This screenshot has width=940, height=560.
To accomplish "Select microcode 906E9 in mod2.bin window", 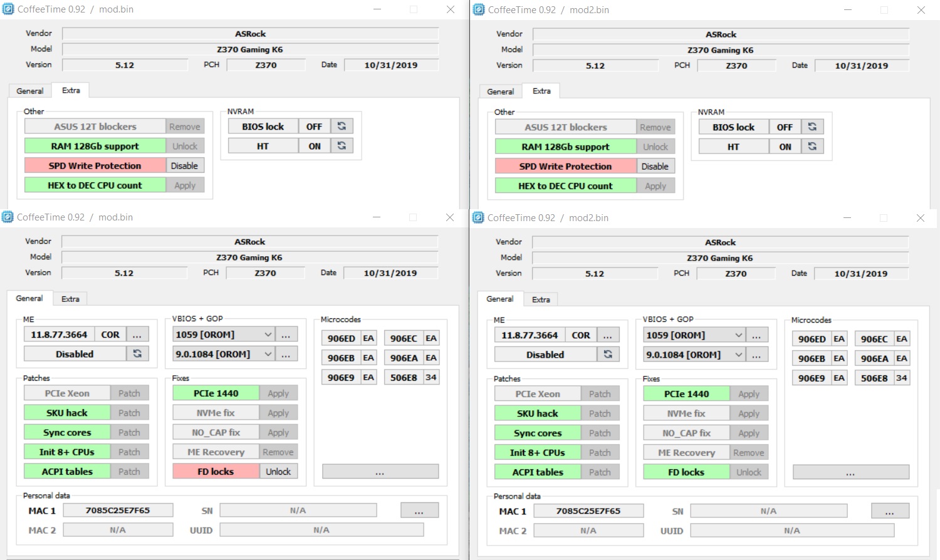I will point(812,378).
